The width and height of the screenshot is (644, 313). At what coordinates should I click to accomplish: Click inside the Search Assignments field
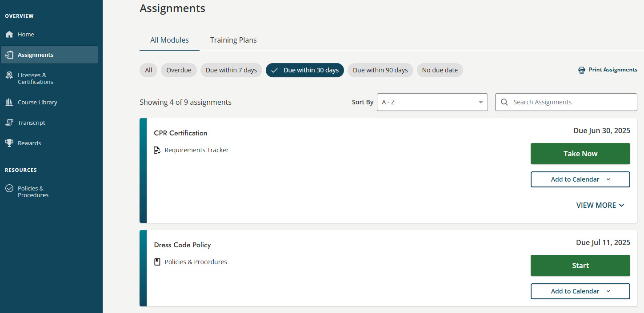(565, 102)
